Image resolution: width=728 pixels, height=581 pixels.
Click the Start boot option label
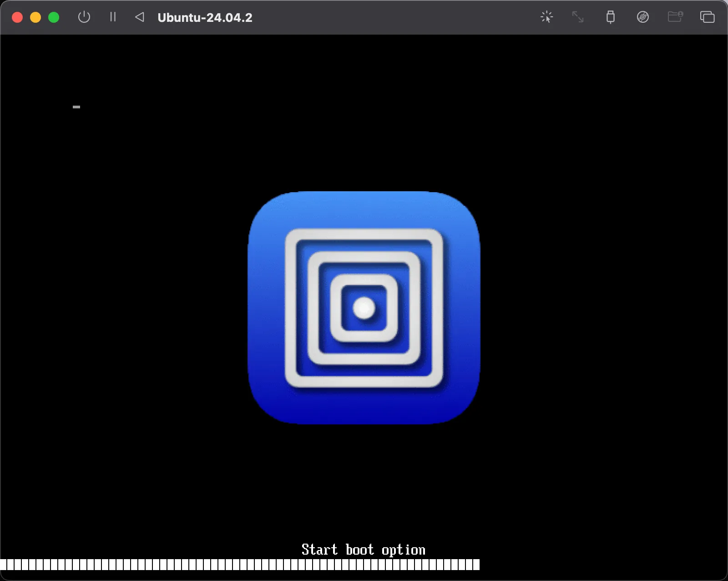point(363,550)
